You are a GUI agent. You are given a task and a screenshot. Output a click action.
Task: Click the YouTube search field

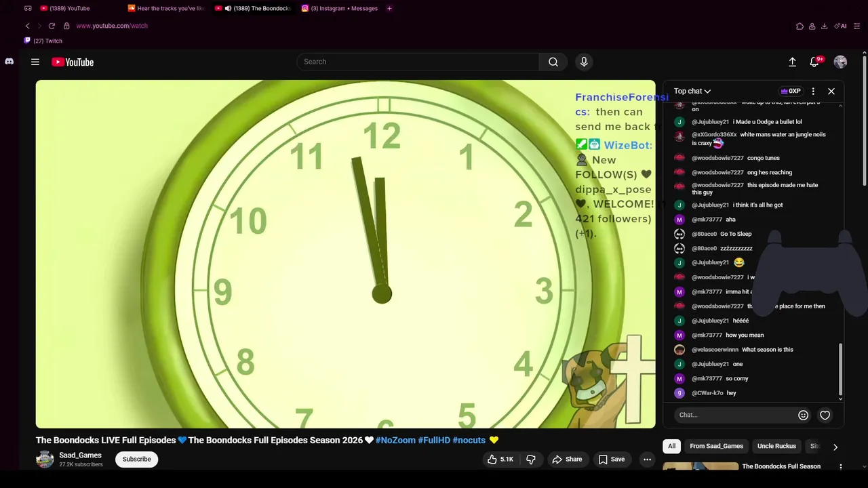[418, 62]
